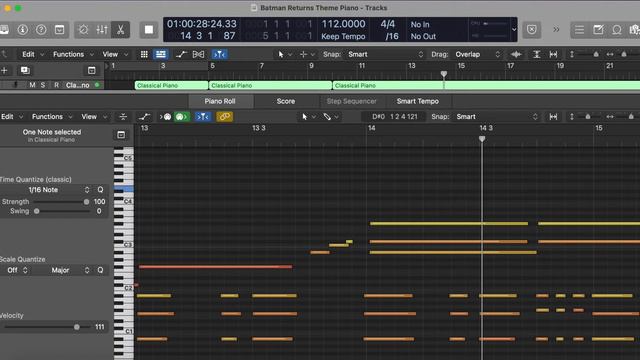The width and height of the screenshot is (640, 360).
Task: Mute the Classical Piano track
Action: pyautogui.click(x=32, y=85)
